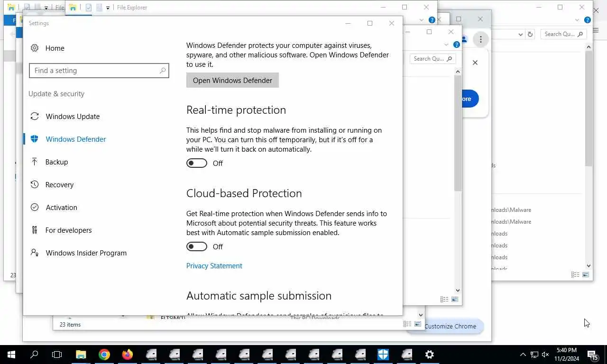Click the Windows Defender shield icon in the sidebar
607x364 pixels.
(x=34, y=139)
